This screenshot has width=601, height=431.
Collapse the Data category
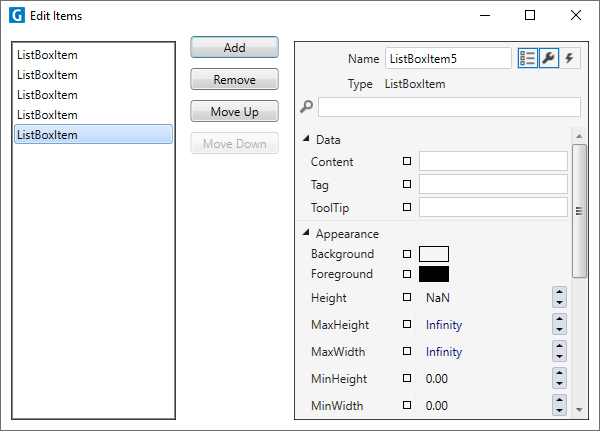[306, 139]
